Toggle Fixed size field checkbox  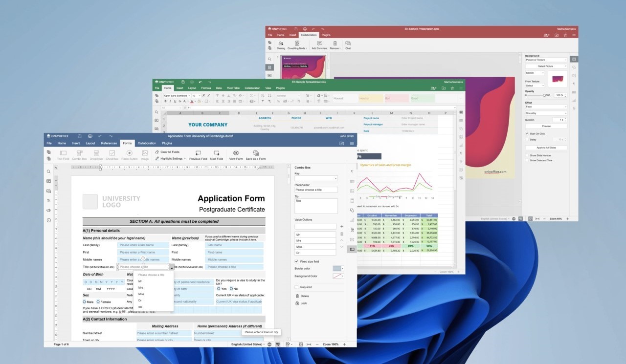pos(296,261)
